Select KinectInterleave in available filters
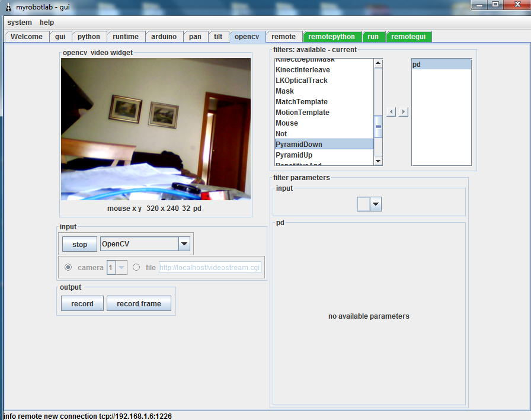Screen dimensions: 531x420 click(x=324, y=70)
